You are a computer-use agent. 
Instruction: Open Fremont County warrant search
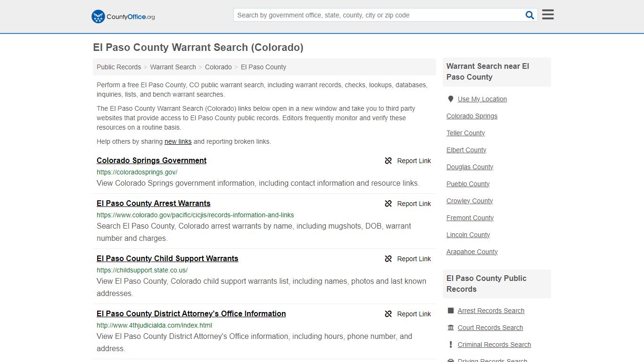(x=470, y=218)
